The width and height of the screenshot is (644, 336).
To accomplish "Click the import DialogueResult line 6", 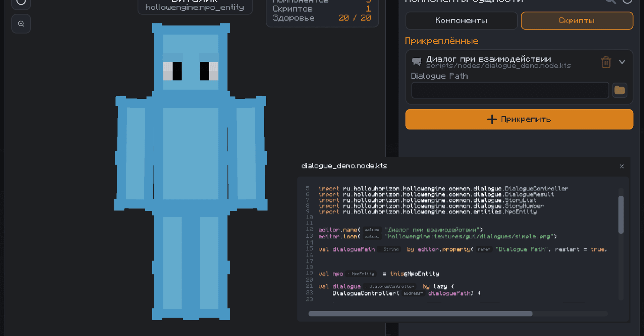I will click(x=436, y=194).
